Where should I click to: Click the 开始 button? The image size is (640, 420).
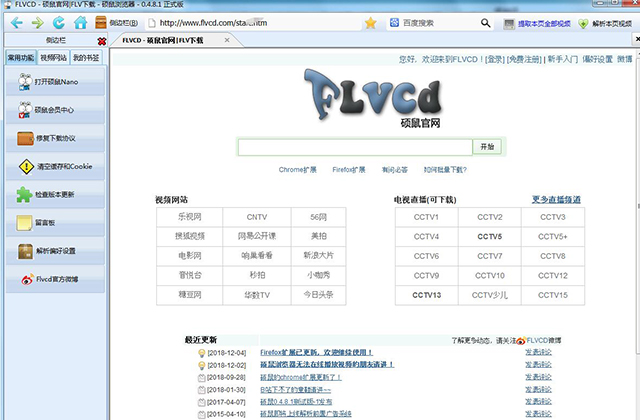[x=487, y=147]
